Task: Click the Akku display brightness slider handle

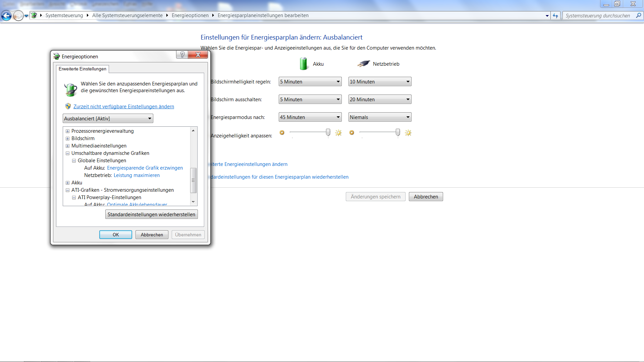Action: click(x=328, y=132)
